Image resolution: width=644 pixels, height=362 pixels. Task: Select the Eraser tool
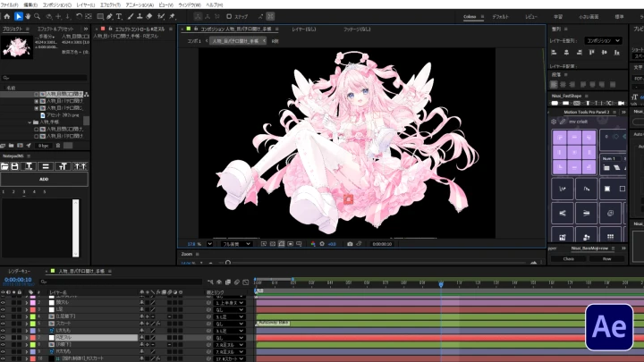[x=149, y=16]
